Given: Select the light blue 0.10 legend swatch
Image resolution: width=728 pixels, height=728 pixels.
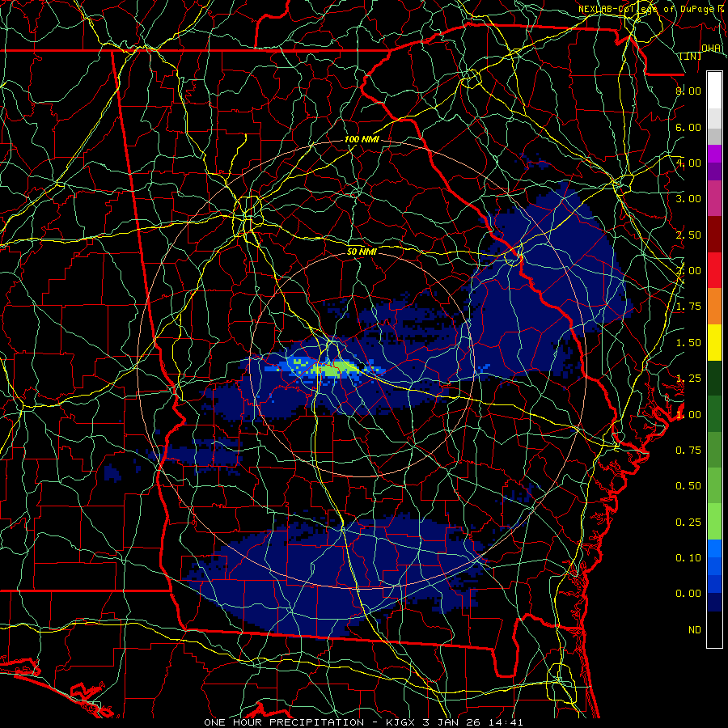Looking at the screenshot, I should tap(714, 548).
